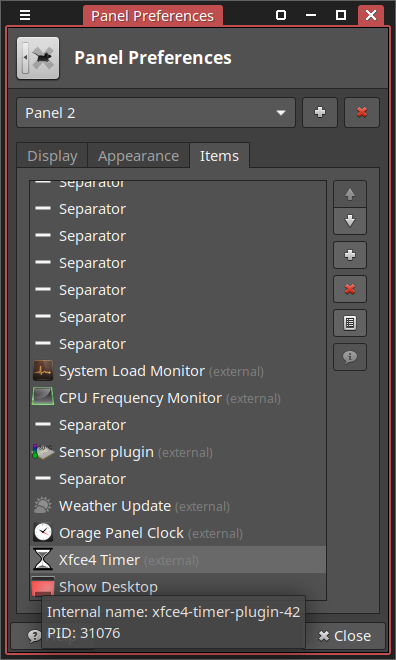Maximize the Panel Preferences window
The height and width of the screenshot is (660, 396).
pyautogui.click(x=341, y=16)
